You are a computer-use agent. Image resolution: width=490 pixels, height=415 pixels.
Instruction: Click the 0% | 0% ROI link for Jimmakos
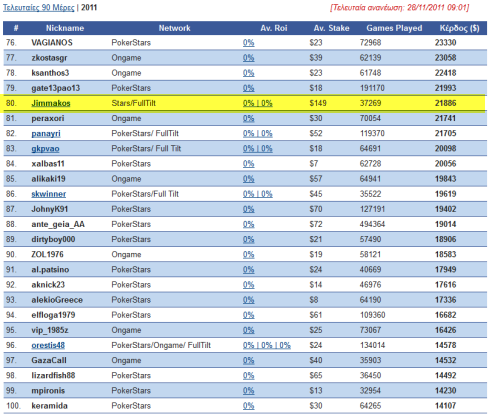pos(258,103)
